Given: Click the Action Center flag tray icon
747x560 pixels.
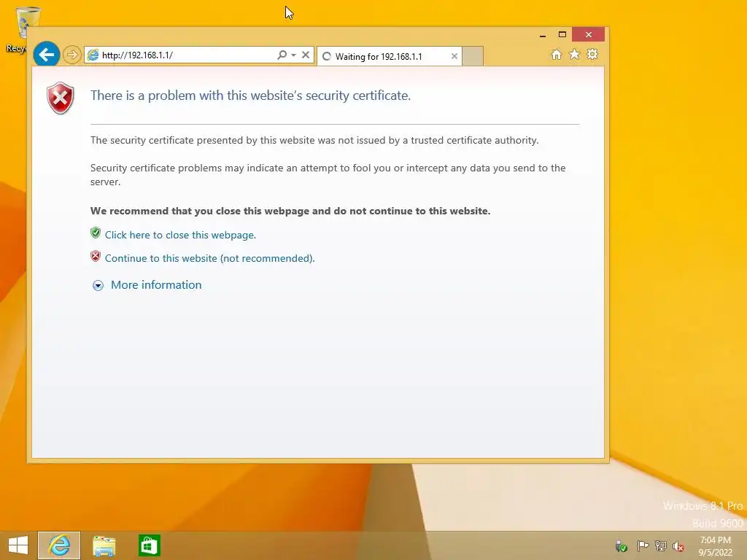Looking at the screenshot, I should click(643, 545).
